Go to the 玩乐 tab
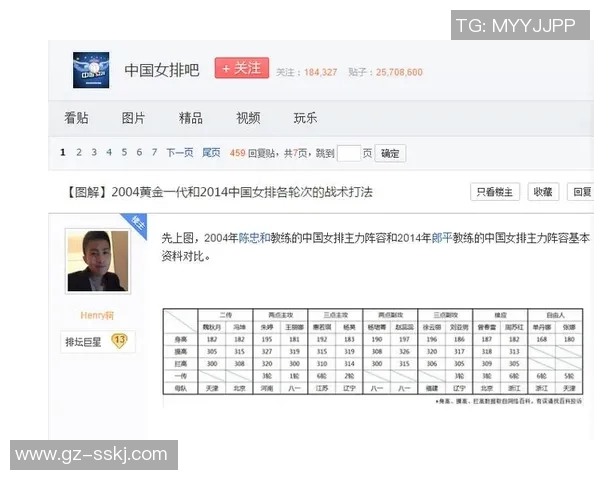The image size is (600, 480). click(x=305, y=118)
